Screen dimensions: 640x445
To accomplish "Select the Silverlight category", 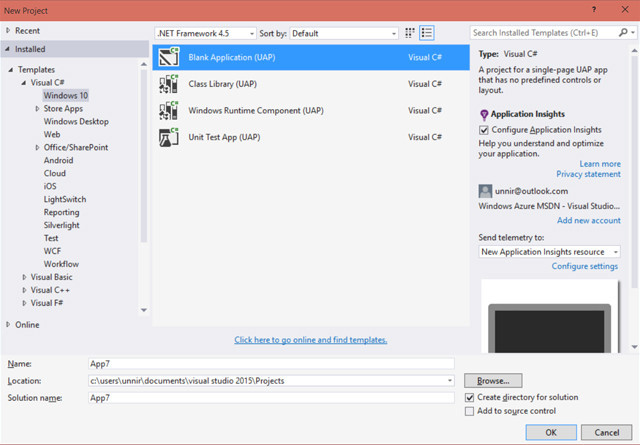I will [62, 225].
